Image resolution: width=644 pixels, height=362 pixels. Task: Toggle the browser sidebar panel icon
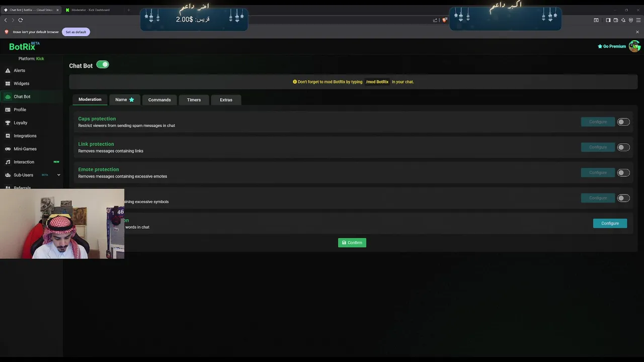point(608,20)
